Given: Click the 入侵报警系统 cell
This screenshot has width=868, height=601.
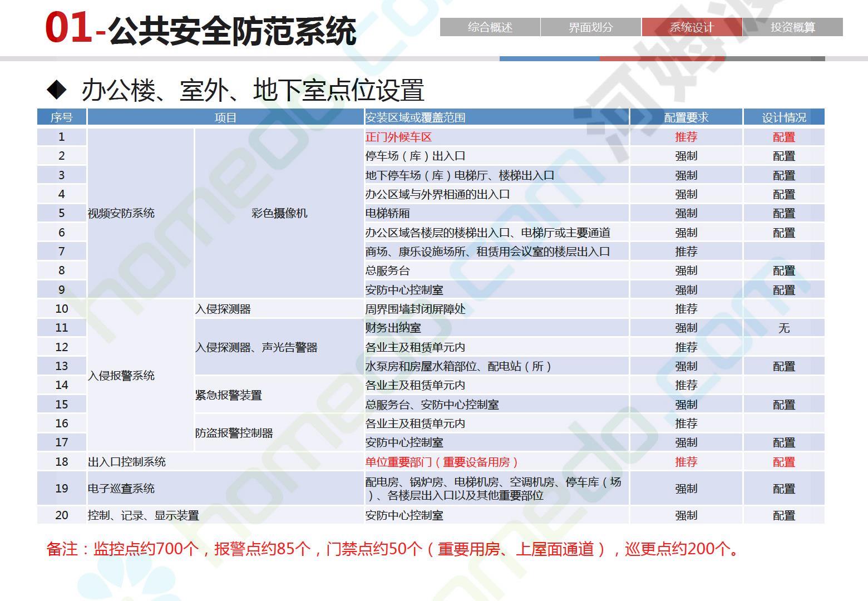Looking at the screenshot, I should click(x=140, y=376).
